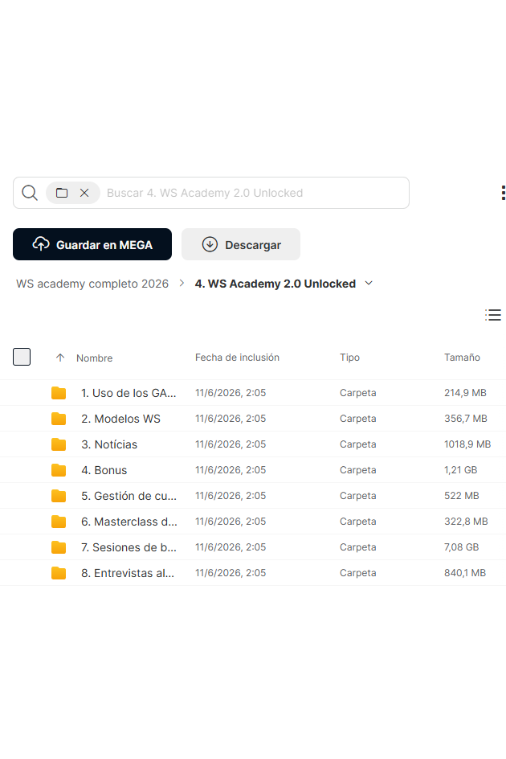
Task: Click the '7,08 GB' size value
Action: (x=461, y=547)
